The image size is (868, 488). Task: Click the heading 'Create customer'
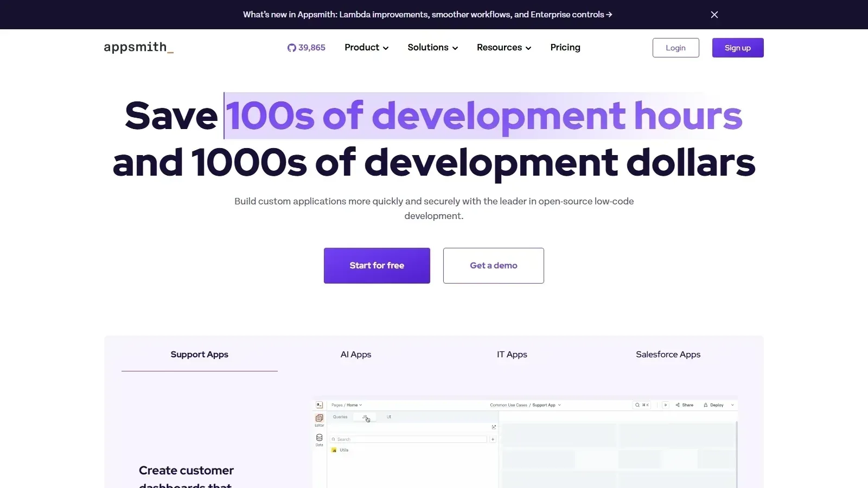[x=186, y=471]
